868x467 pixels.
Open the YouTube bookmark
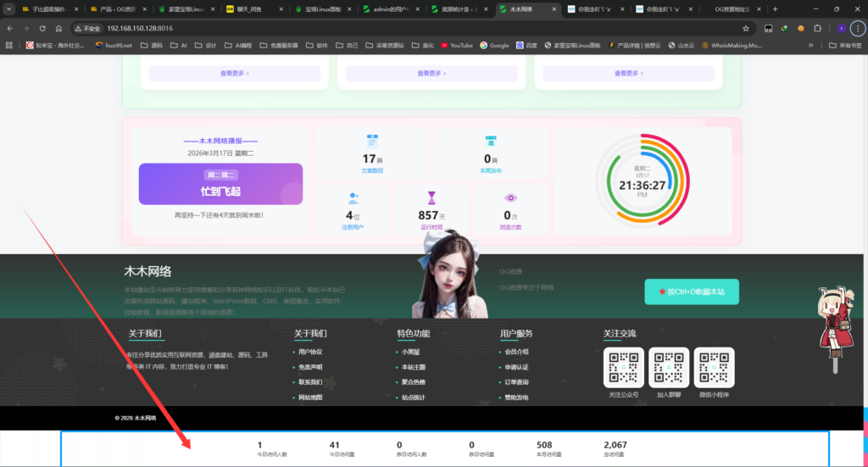click(457, 46)
